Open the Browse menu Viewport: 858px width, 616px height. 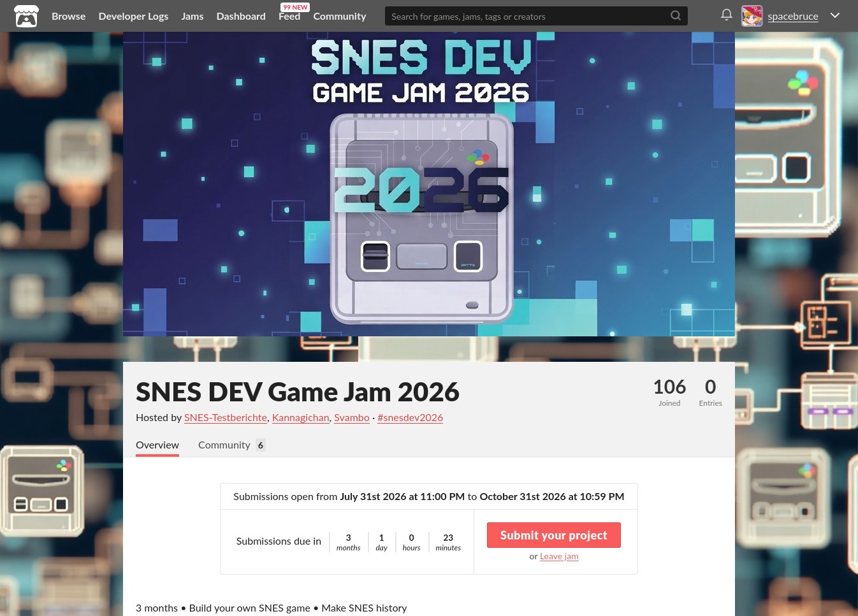[68, 16]
